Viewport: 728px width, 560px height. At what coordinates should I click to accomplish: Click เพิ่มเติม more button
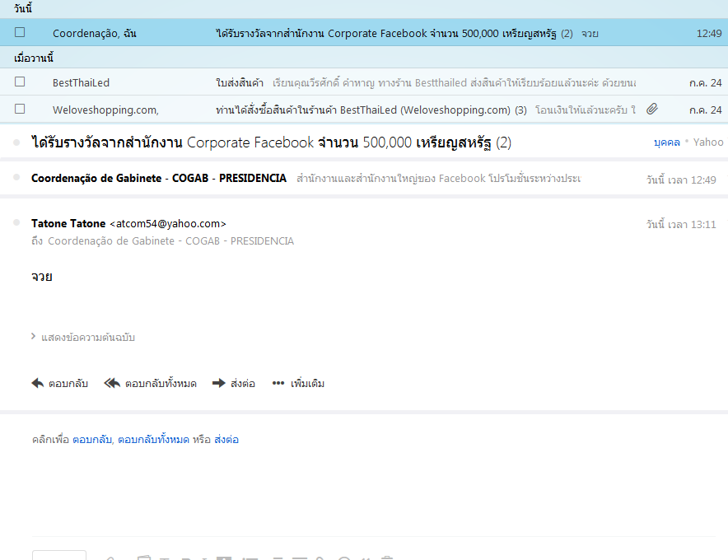[x=299, y=384]
